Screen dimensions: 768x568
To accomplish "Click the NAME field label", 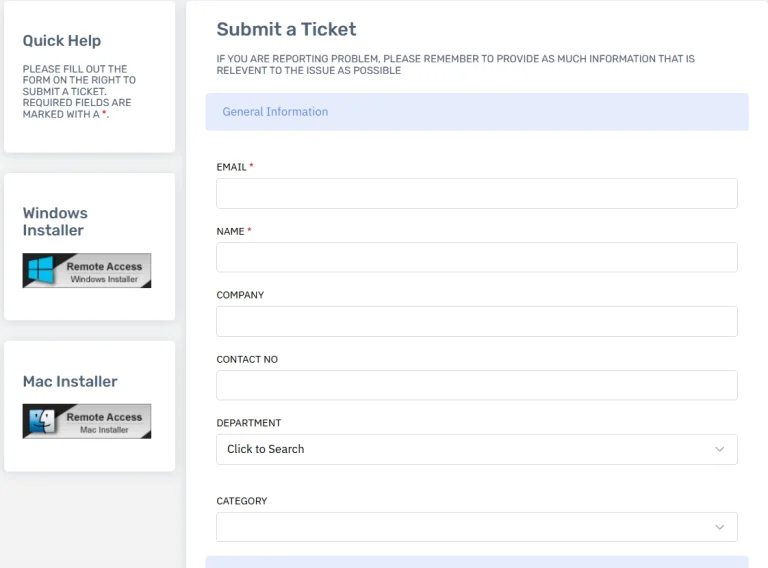I will coord(230,231).
